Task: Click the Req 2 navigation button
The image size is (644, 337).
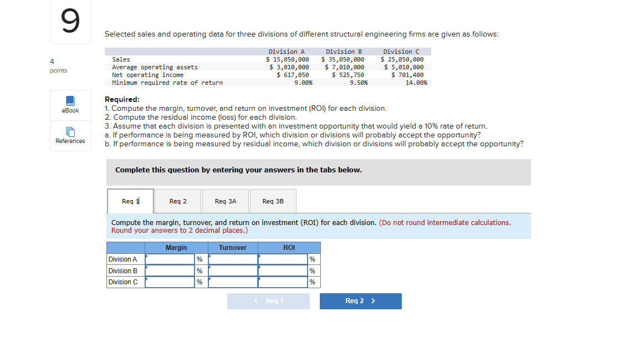Action: point(360,301)
